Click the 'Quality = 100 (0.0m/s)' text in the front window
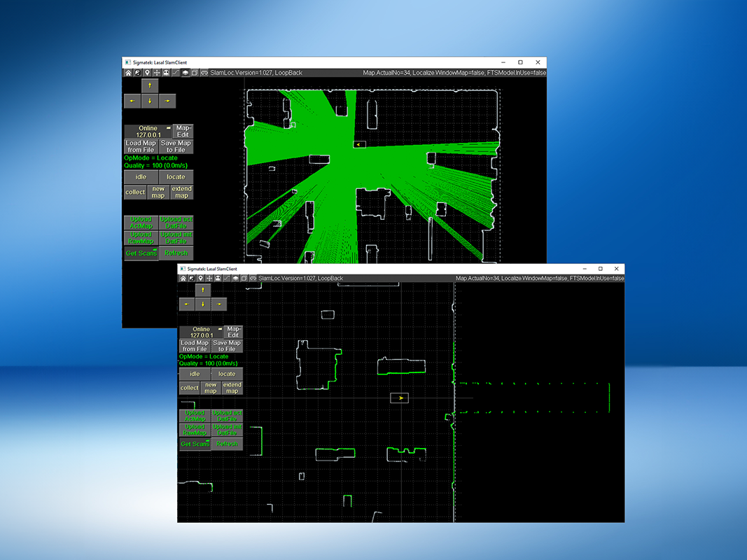This screenshot has height=560, width=747. (x=208, y=363)
